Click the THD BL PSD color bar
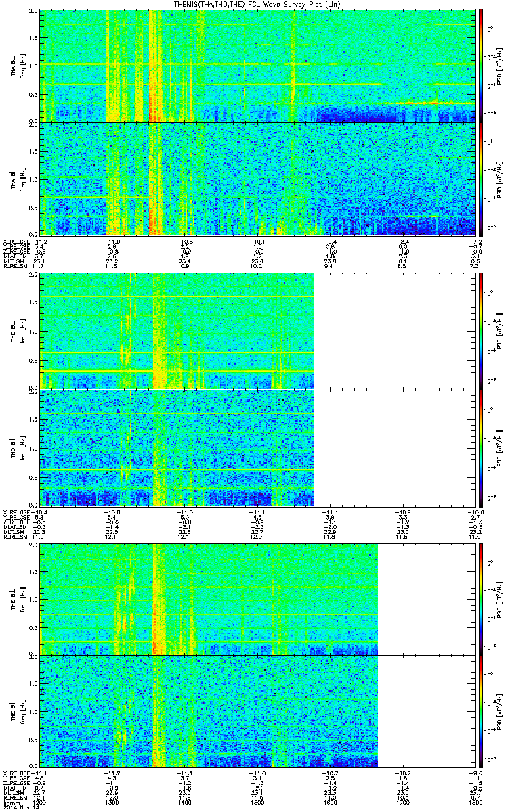Viewport: 508px width, 812px height. point(482,331)
